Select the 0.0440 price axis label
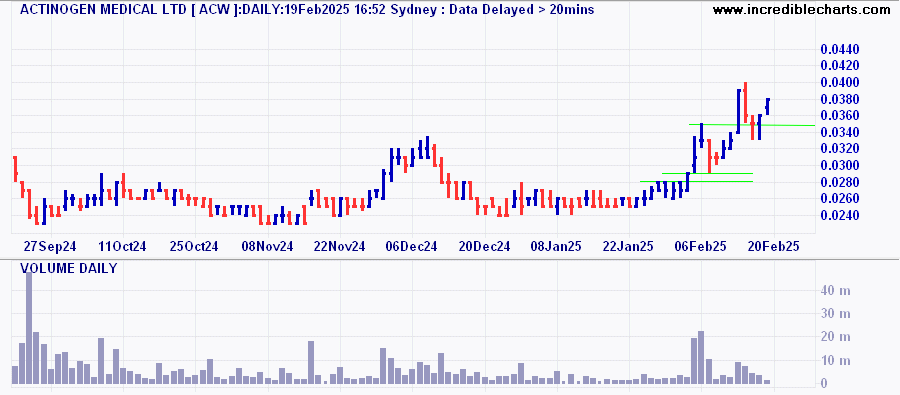Viewport: 900px width, 395px height. 840,50
